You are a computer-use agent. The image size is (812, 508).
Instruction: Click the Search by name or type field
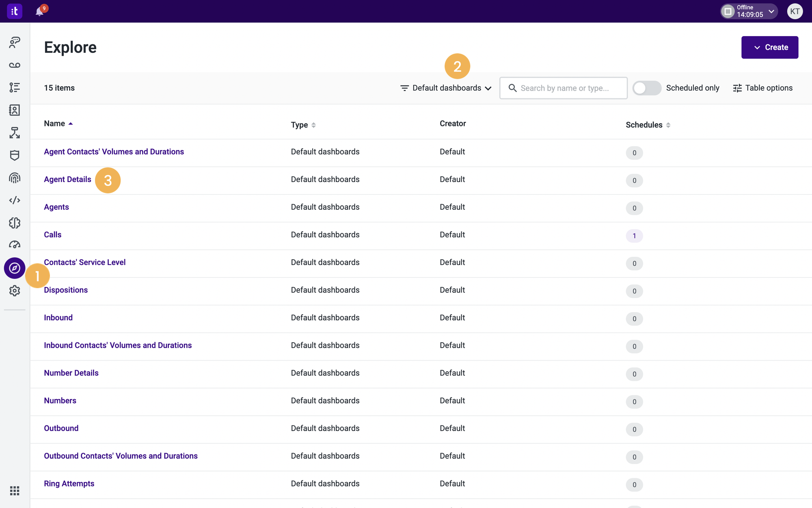(x=564, y=88)
